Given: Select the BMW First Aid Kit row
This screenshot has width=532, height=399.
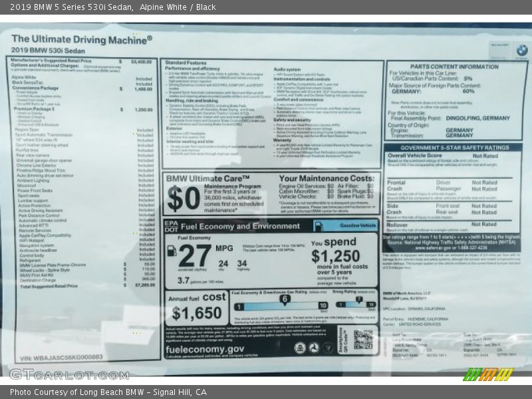Looking at the screenshot, I should pyautogui.click(x=88, y=275).
